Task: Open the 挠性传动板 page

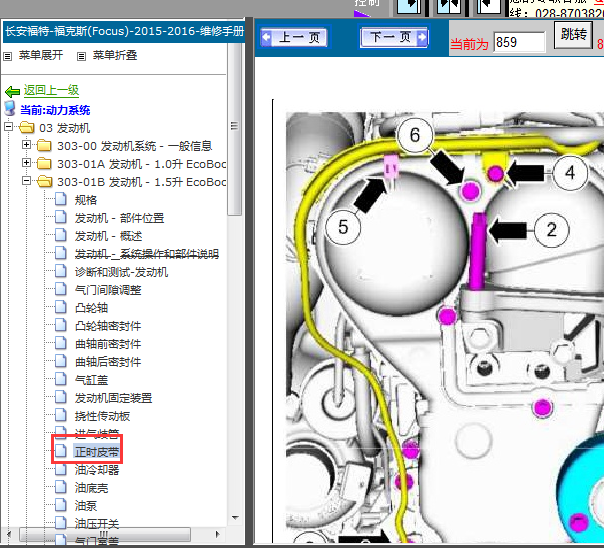Action: 102,416
